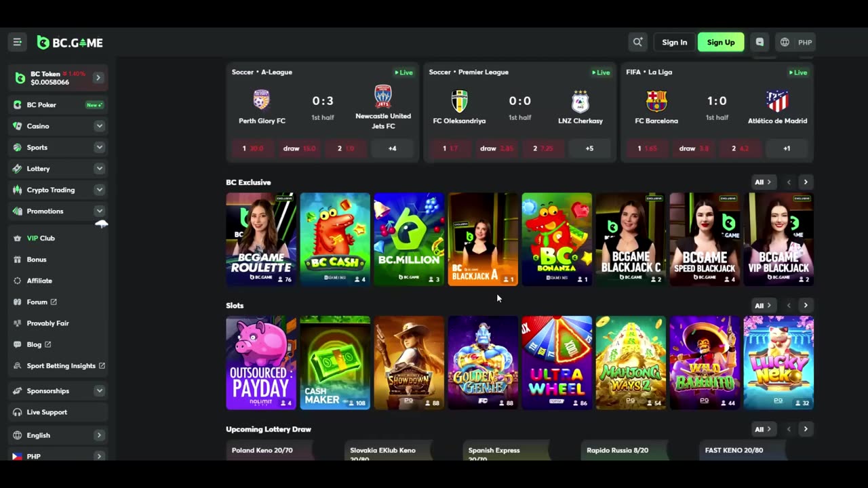The width and height of the screenshot is (868, 488).
Task: Click the Sport Betting Insights icon
Action: coord(18,366)
